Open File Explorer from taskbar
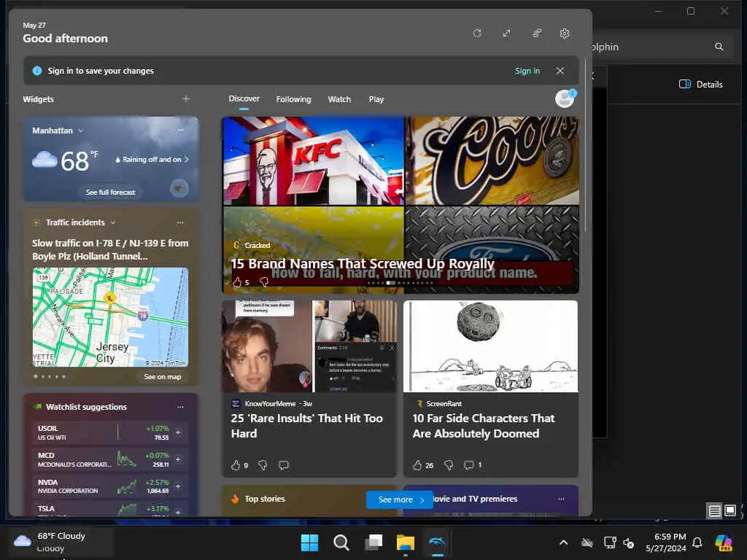This screenshot has height=560, width=747. [x=406, y=542]
